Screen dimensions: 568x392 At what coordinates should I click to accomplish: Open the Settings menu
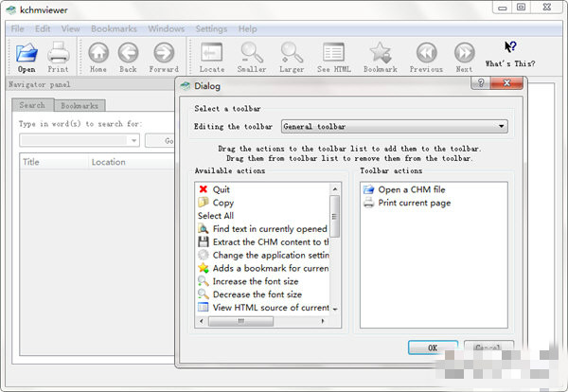[x=211, y=28]
